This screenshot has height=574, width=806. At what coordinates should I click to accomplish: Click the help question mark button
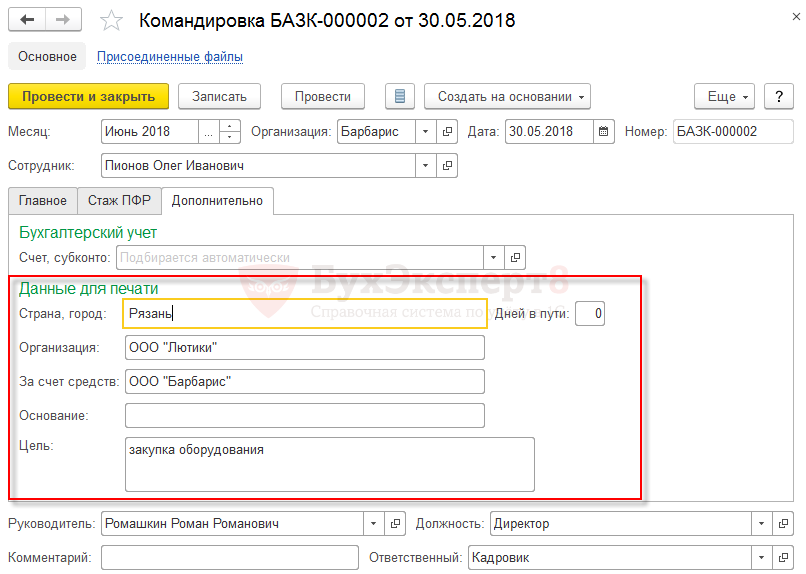tap(778, 96)
